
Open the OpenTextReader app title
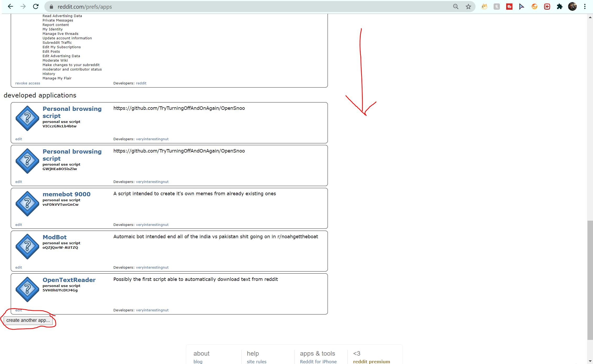tap(69, 280)
